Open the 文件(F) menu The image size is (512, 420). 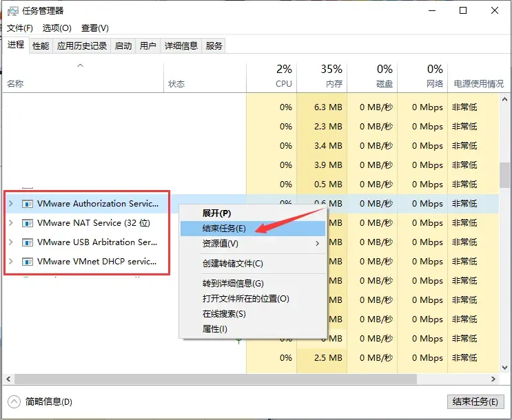click(x=20, y=28)
